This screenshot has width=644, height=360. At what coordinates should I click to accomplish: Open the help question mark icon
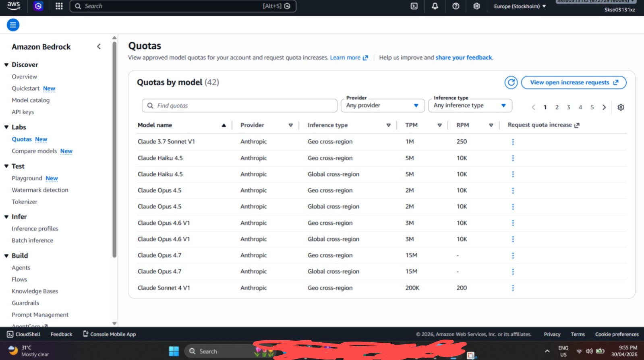pos(456,6)
